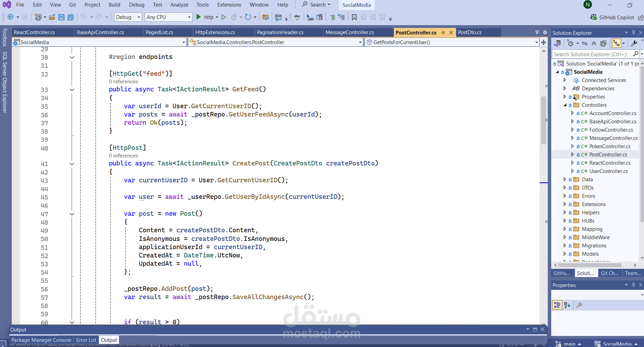
Task: Click the Save All icon
Action: [71, 17]
